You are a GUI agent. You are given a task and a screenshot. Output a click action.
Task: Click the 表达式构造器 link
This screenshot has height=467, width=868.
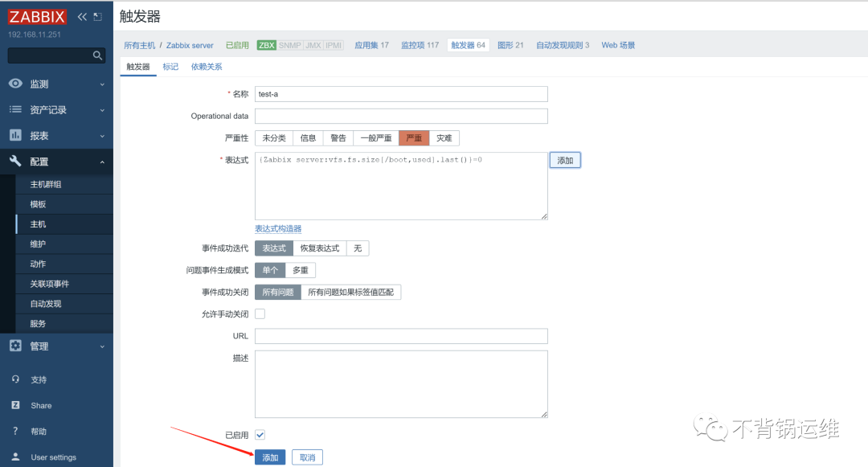click(280, 228)
